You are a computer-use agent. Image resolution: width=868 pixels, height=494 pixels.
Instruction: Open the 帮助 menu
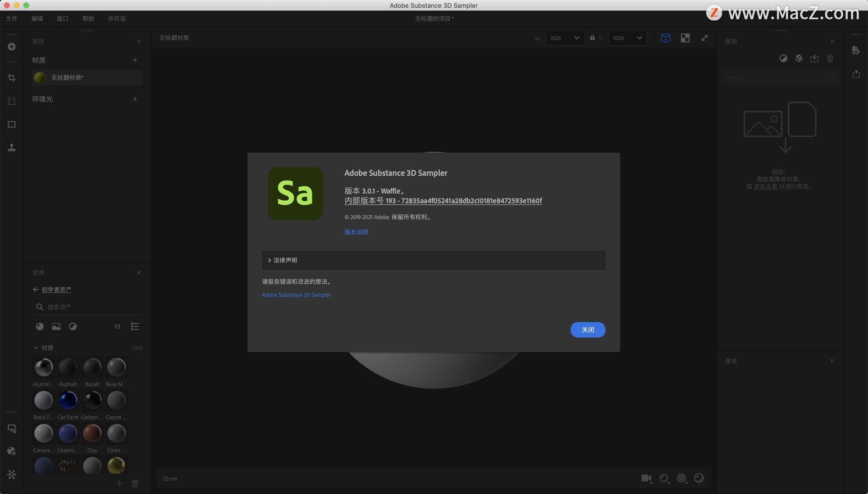tap(88, 19)
